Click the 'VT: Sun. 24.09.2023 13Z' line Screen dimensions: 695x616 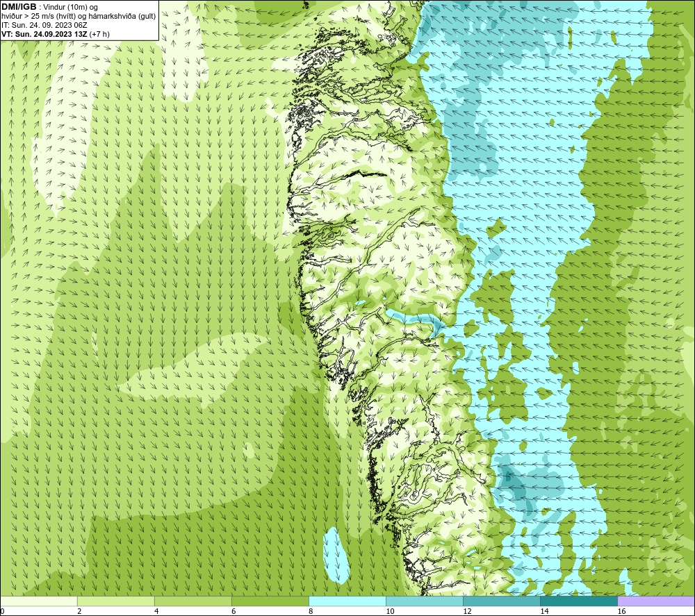(56, 34)
